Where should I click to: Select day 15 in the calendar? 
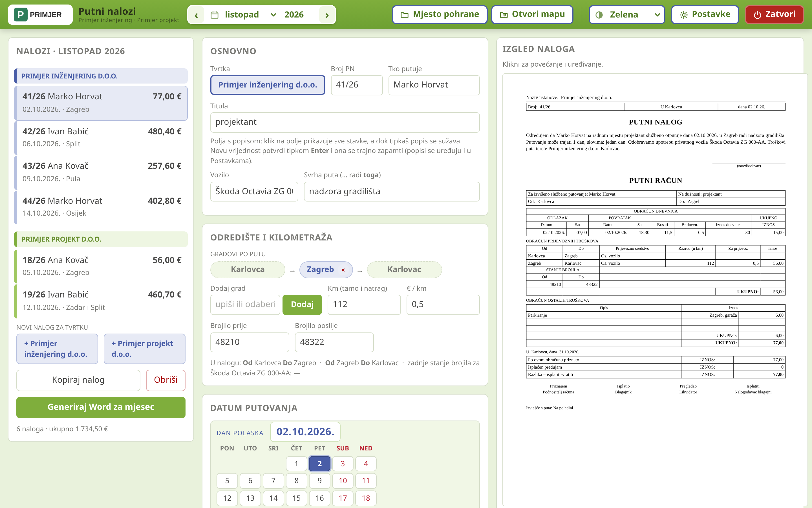[x=297, y=498]
